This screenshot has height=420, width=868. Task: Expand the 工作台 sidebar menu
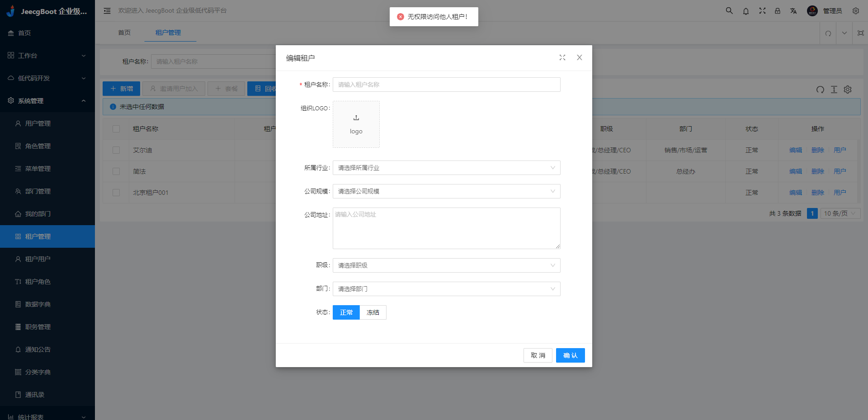tap(47, 56)
